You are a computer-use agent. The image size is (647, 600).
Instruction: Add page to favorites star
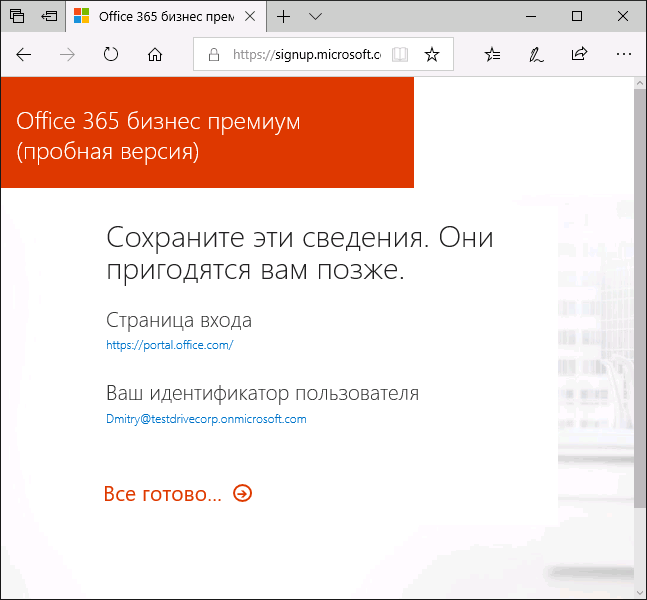pos(432,54)
